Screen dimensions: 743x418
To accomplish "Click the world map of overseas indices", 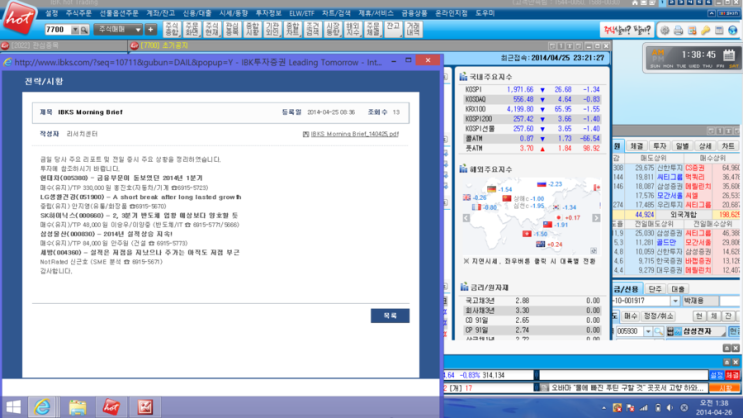I will pyautogui.click(x=532, y=216).
